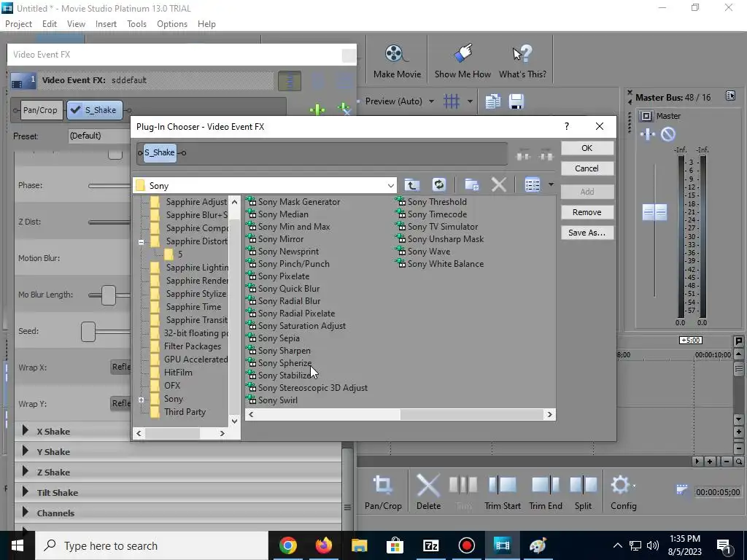
Task: Open the Edit menu
Action: [x=50, y=24]
